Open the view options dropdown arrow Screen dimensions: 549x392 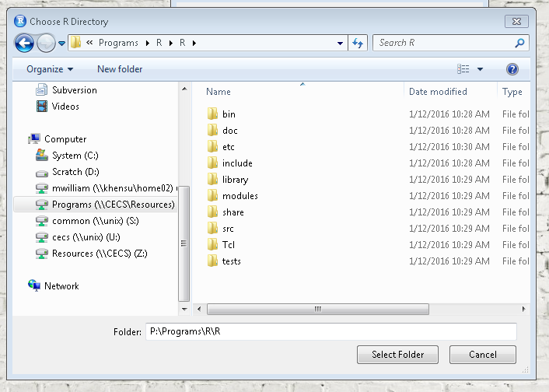[480, 69]
